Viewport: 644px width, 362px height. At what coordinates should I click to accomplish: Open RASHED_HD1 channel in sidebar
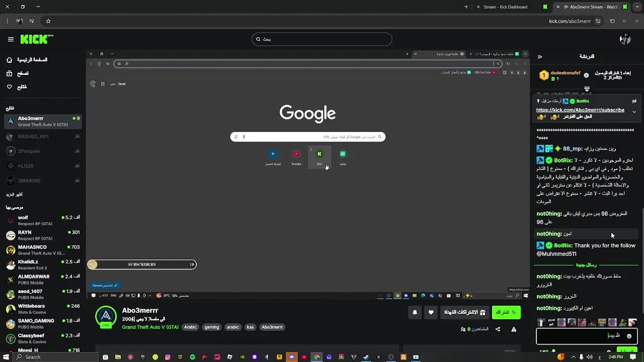pos(43,136)
